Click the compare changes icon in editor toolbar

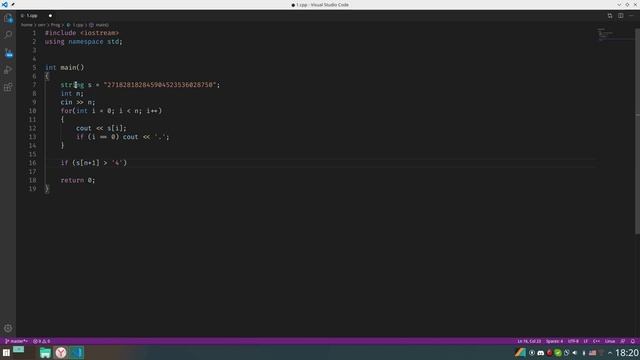(x=610, y=16)
